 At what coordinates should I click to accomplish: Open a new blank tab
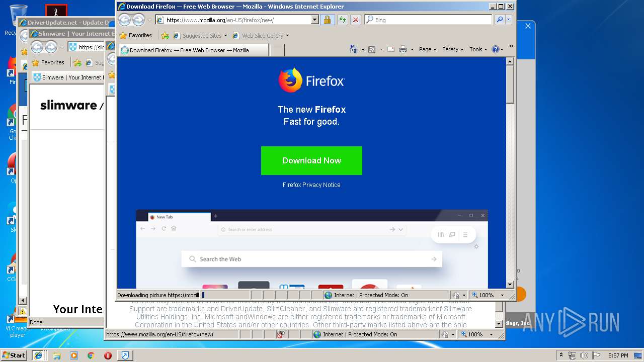coord(277,50)
